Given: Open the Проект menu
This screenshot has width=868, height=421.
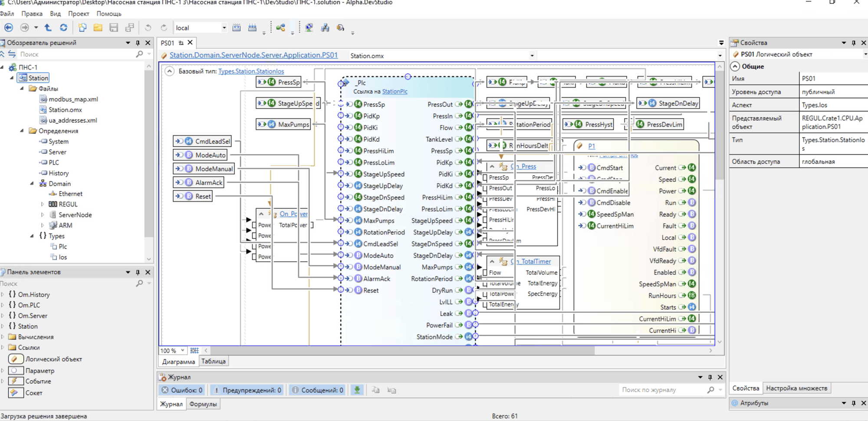Looking at the screenshot, I should coord(79,13).
